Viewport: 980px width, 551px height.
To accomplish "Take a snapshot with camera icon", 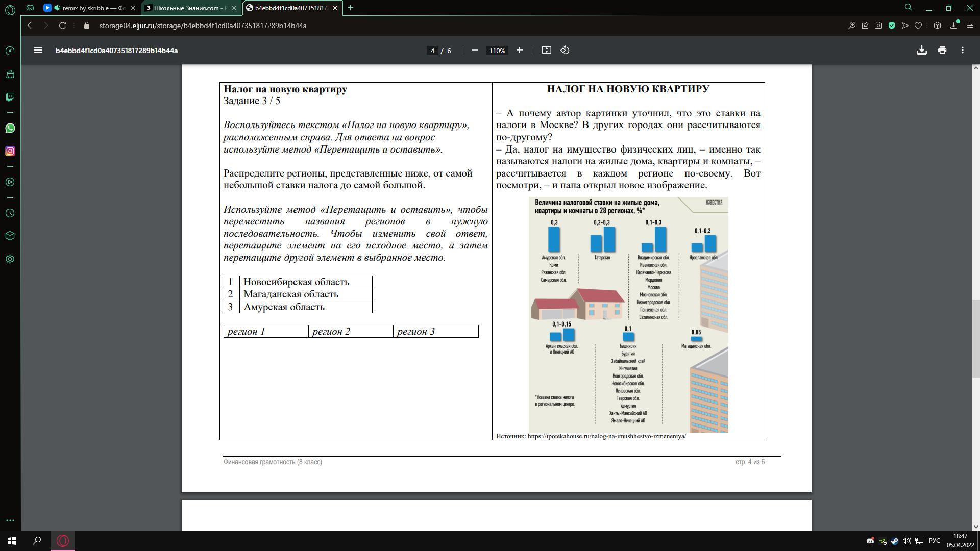I will pos(878,26).
